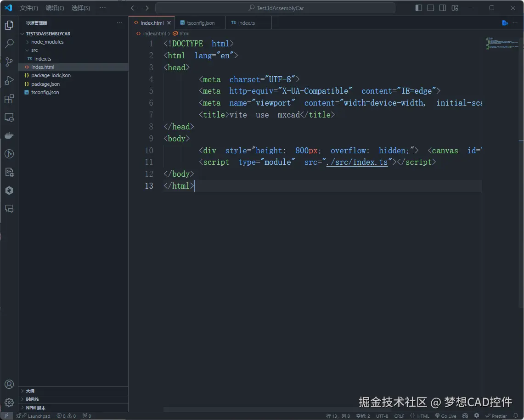Open explorer panel more actions menu
Image resolution: width=524 pixels, height=420 pixels.
coord(119,22)
